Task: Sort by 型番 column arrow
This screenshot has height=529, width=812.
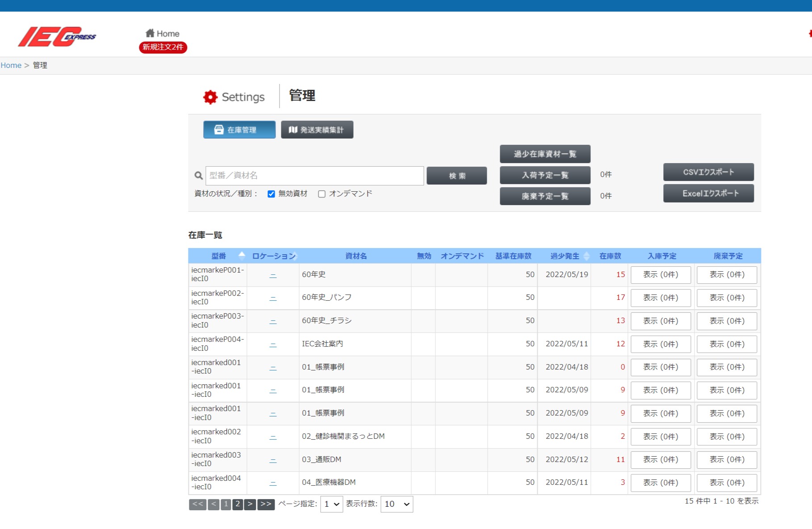Action: pyautogui.click(x=242, y=256)
